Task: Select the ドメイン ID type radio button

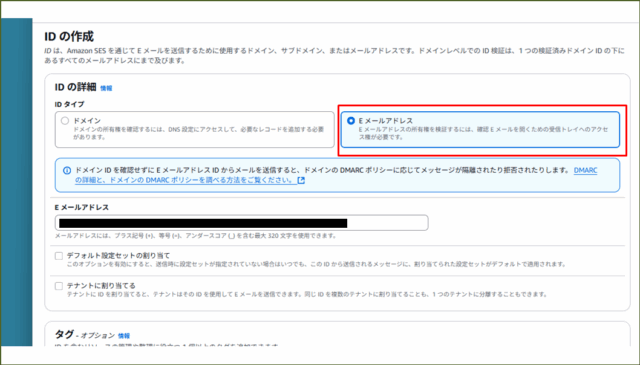Action: click(x=65, y=121)
